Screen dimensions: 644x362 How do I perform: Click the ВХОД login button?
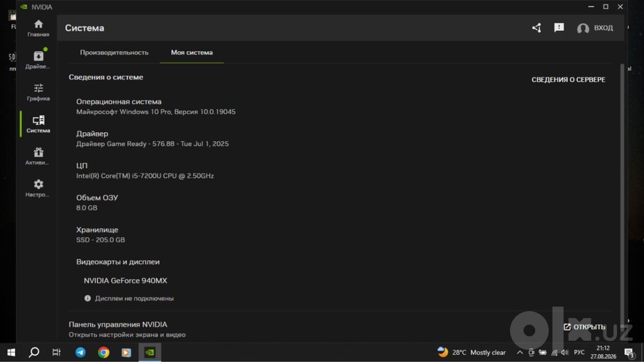coord(594,28)
